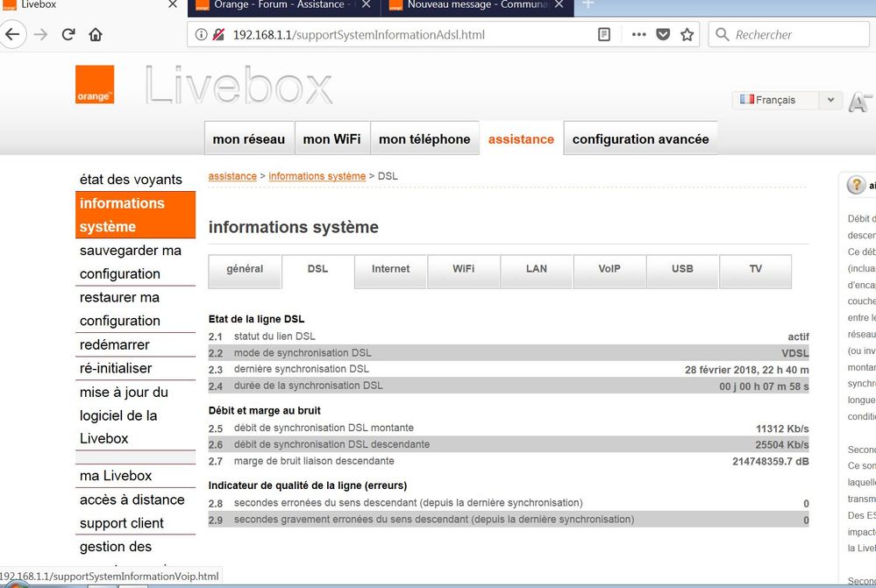Save the page to Pocket
The height and width of the screenshot is (588, 876).
[663, 34]
